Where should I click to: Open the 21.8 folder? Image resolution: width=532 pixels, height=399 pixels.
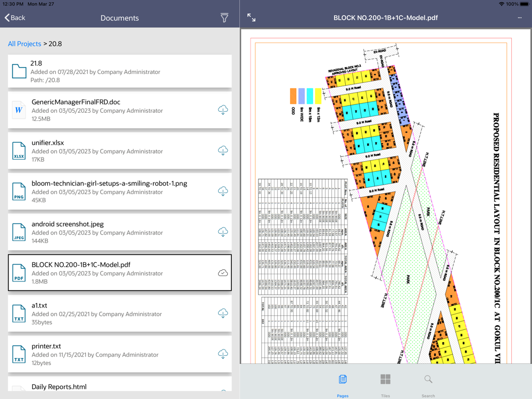coord(120,71)
